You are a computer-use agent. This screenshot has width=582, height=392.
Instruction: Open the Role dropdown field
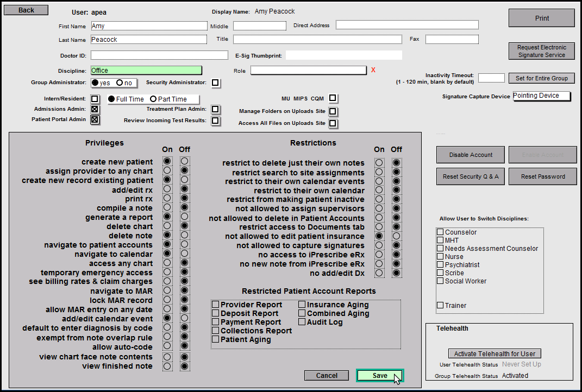[x=308, y=70]
